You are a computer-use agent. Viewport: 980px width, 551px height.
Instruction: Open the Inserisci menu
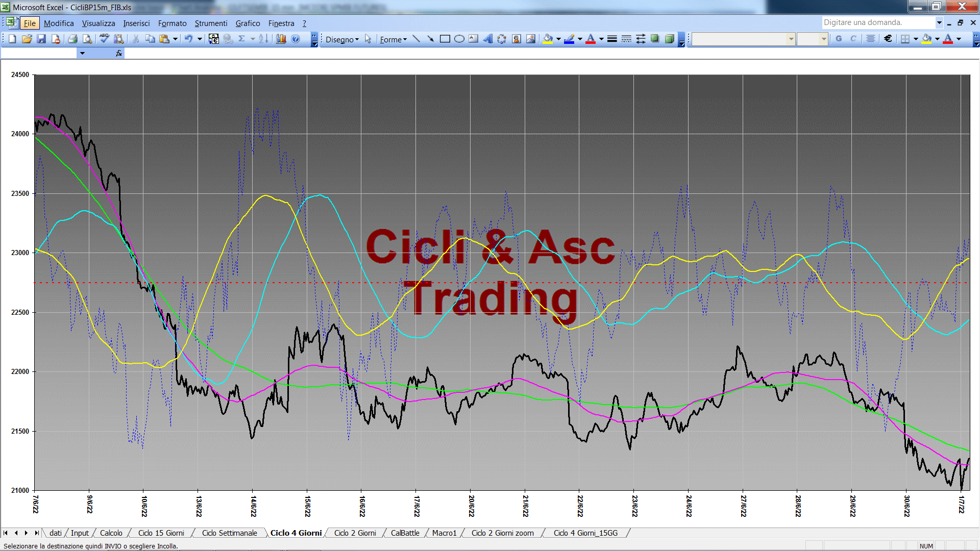[136, 23]
